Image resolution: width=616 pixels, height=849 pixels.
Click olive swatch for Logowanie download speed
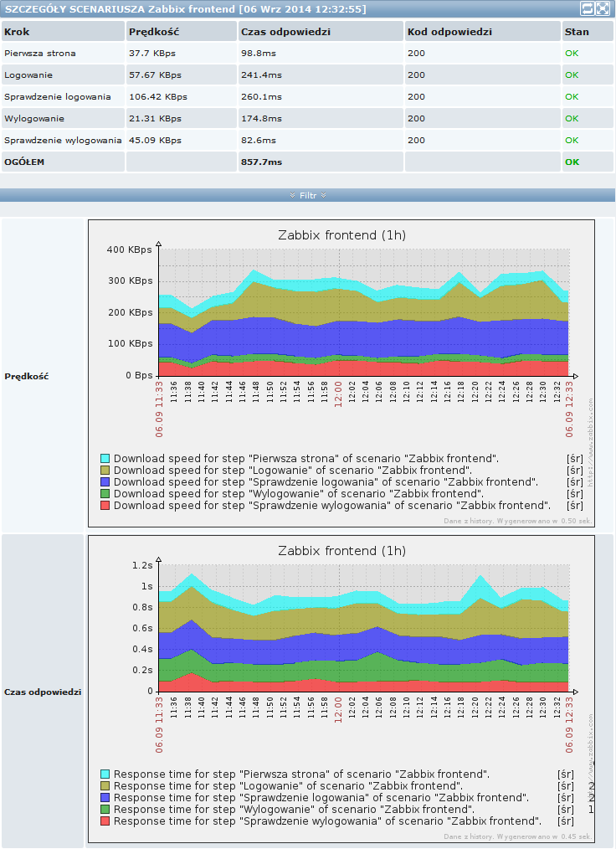tap(105, 471)
